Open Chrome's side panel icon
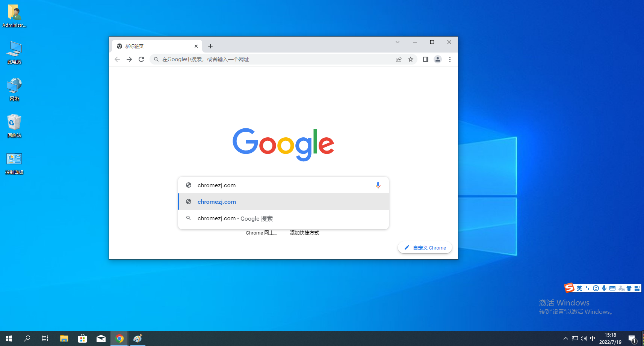Screen dimensions: 644x346 click(x=426, y=59)
